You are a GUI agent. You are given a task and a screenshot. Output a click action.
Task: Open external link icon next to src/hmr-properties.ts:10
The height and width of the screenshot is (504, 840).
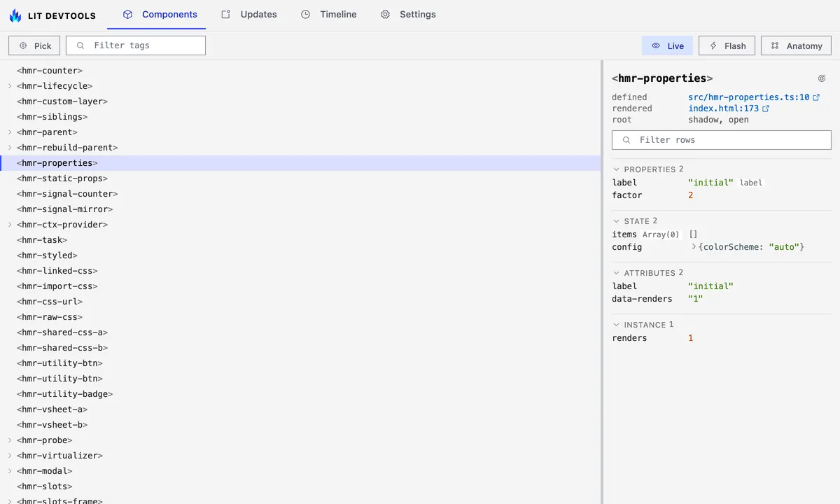816,97
